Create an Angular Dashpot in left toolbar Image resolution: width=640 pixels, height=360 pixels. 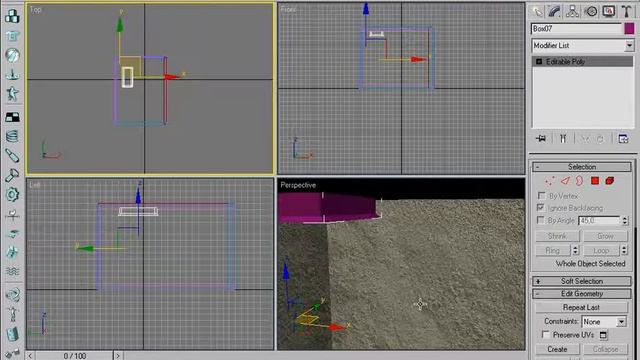click(12, 175)
